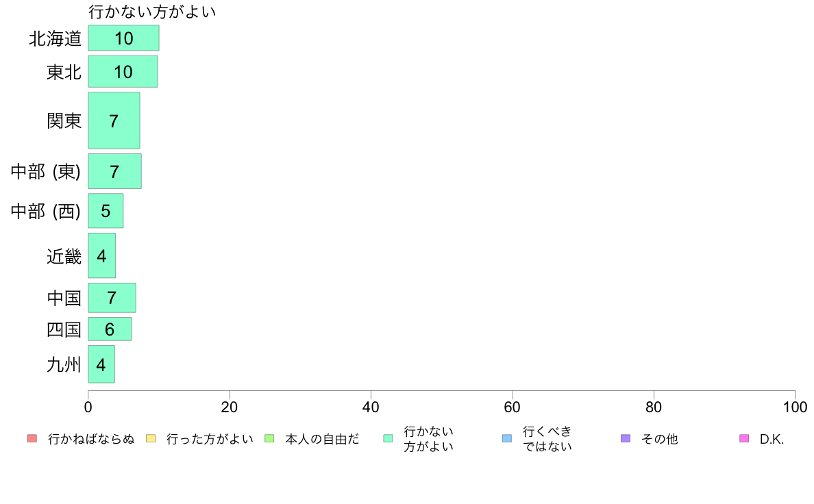Click the 中部 (西) bar showing 5
This screenshot has width=814, height=504.
tap(106, 211)
